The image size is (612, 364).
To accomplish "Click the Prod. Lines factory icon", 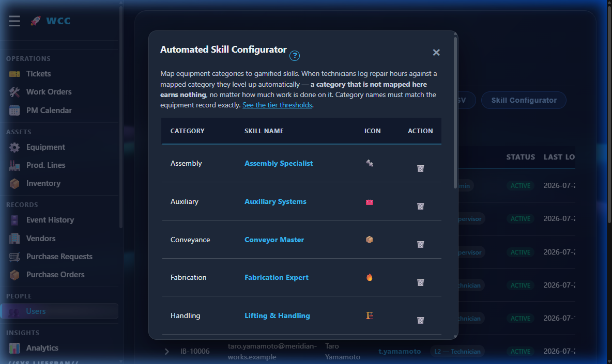I will 14,165.
